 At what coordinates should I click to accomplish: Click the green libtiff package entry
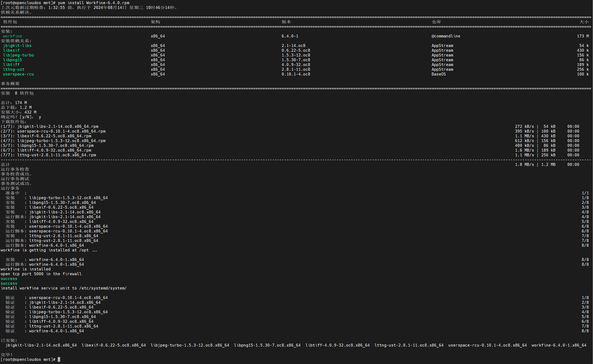click(x=11, y=65)
